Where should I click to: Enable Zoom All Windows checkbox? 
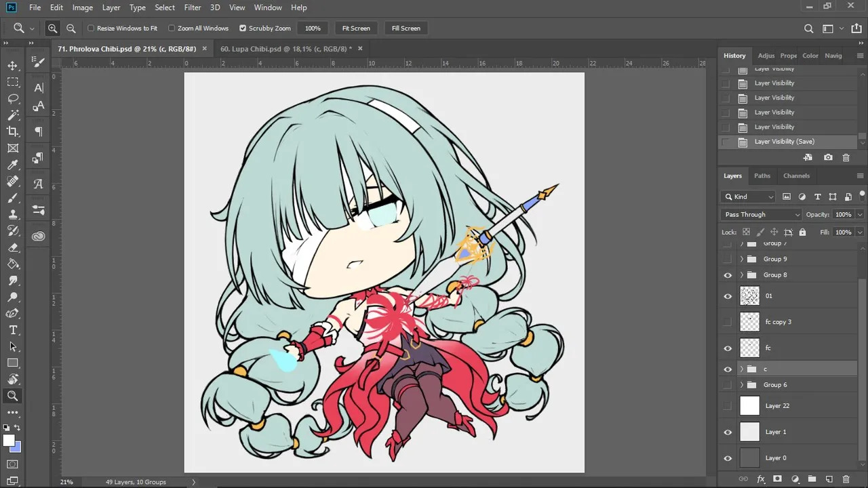[172, 28]
